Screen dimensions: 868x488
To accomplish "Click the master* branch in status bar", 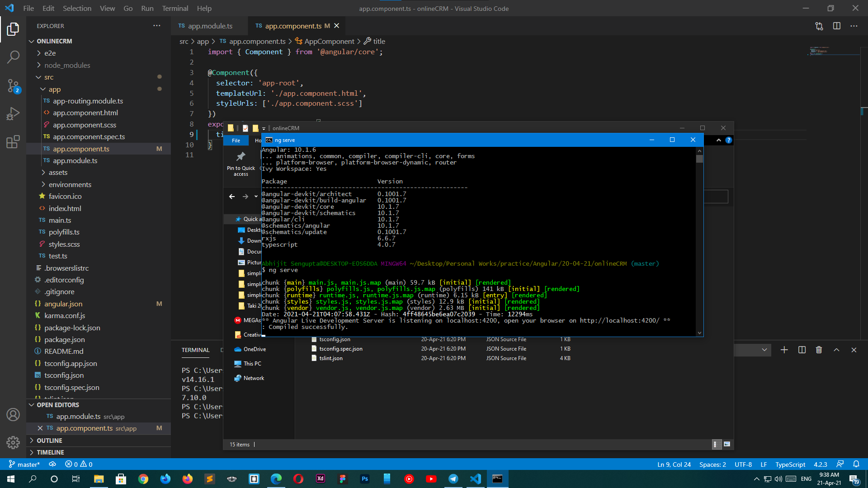I will 25,465.
